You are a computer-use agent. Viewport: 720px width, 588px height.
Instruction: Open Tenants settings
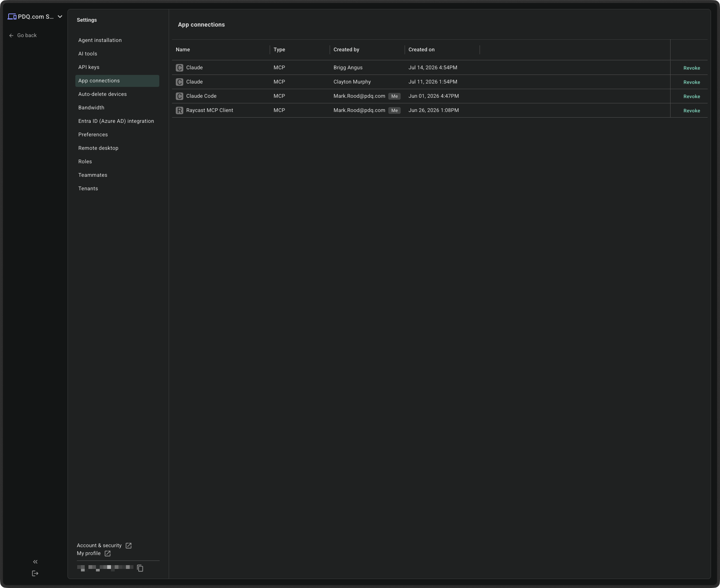pos(117,189)
